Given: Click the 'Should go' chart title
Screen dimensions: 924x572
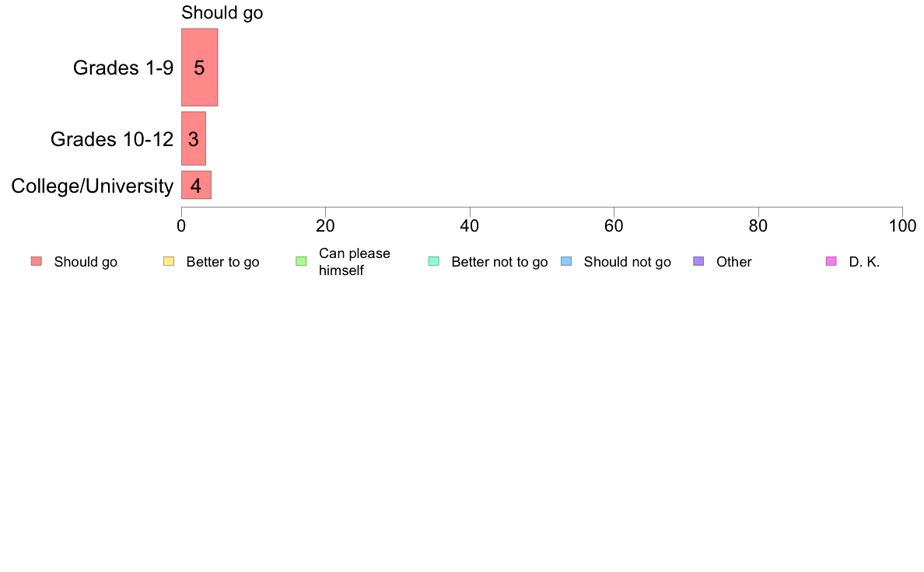Looking at the screenshot, I should [222, 12].
